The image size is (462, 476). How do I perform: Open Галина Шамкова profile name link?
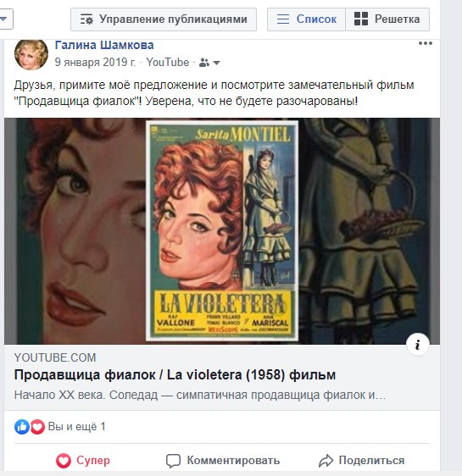tap(104, 45)
